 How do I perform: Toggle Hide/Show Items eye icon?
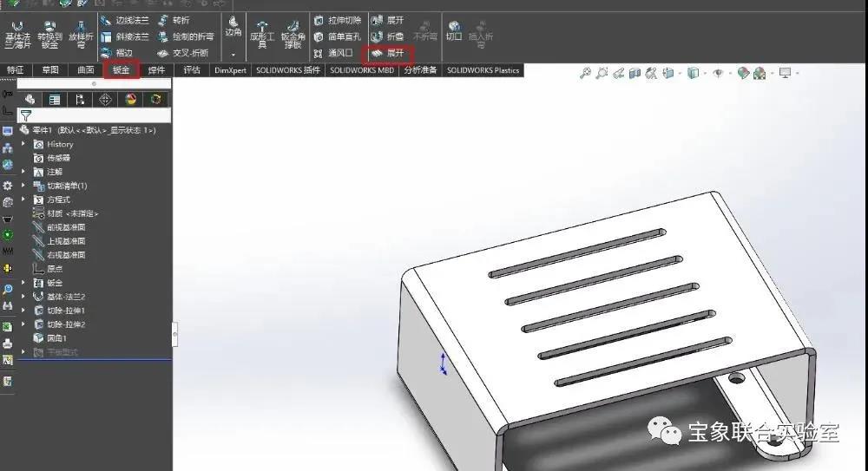718,73
